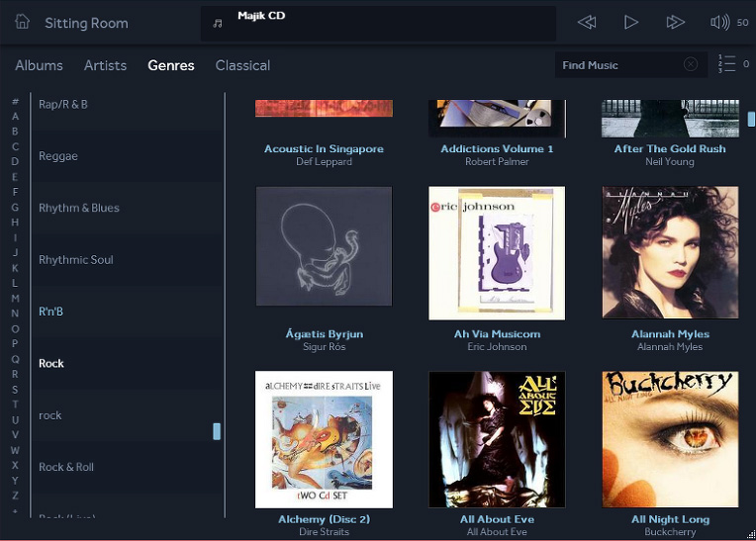Choose the Rock & Roll genre

pyautogui.click(x=127, y=467)
